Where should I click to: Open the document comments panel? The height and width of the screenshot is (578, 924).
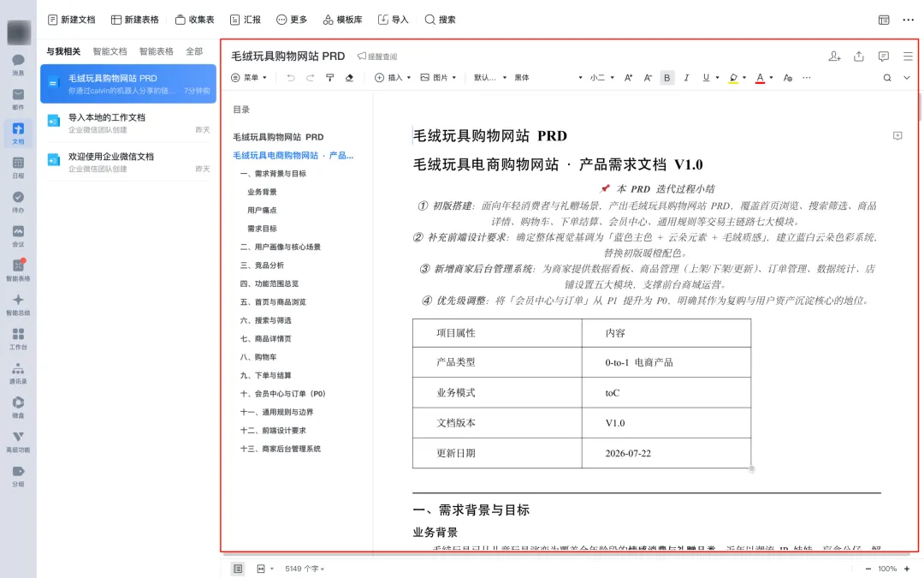coord(883,56)
